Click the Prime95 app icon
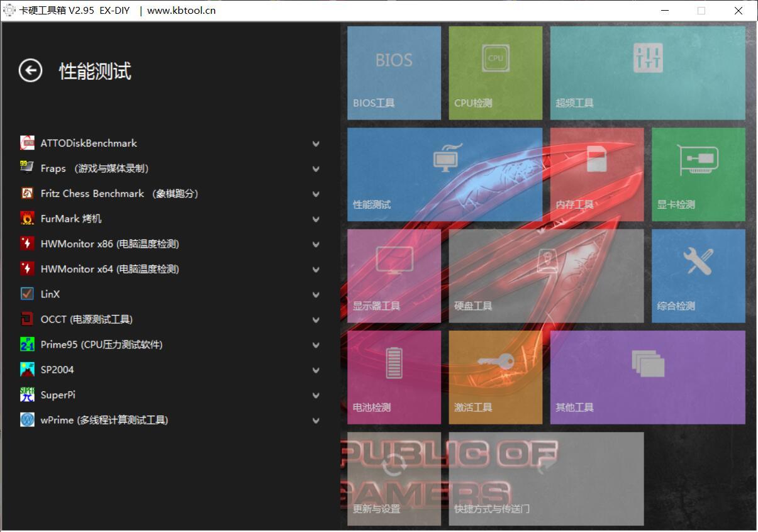Image resolution: width=758 pixels, height=532 pixels. (x=27, y=344)
